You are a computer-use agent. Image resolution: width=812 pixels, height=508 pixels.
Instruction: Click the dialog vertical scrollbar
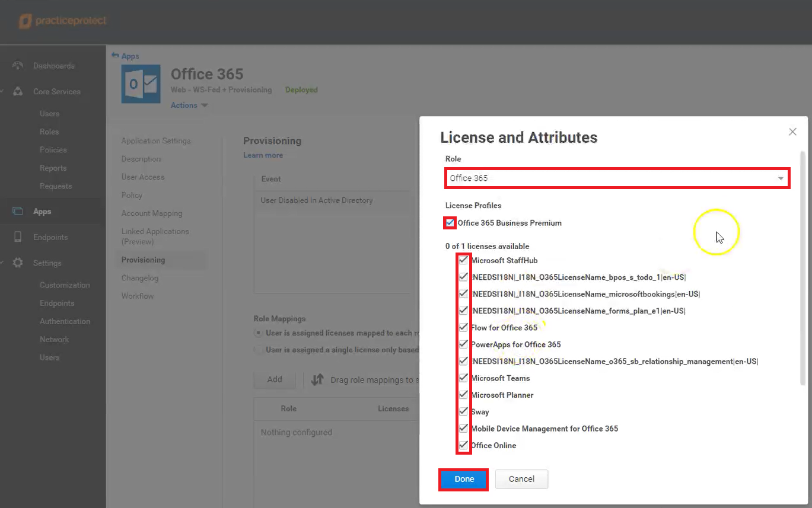tap(803, 268)
